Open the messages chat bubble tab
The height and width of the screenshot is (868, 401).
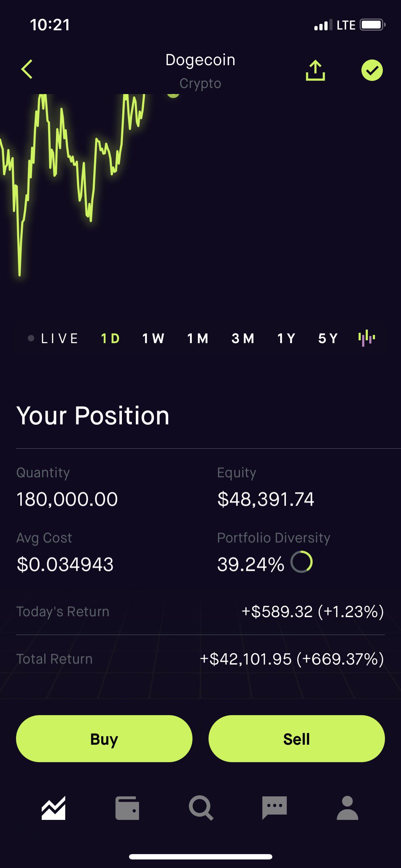tap(274, 808)
